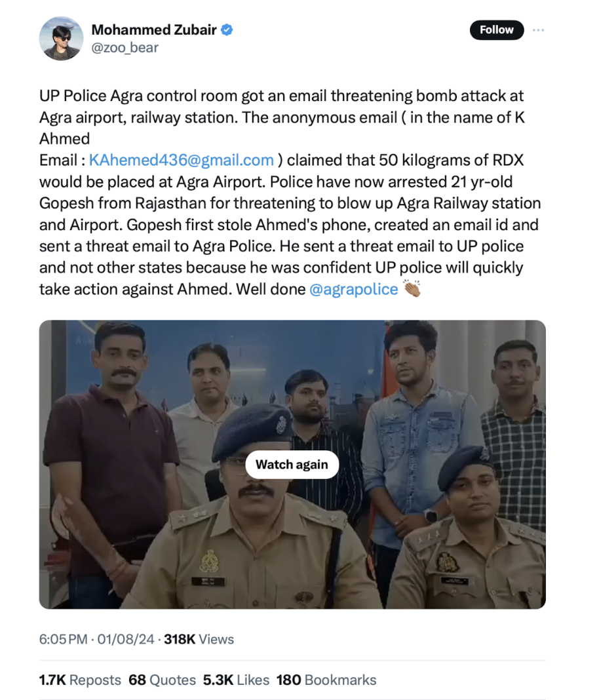Show the 1.7K Reposts list
599x700 pixels.
tap(80, 680)
